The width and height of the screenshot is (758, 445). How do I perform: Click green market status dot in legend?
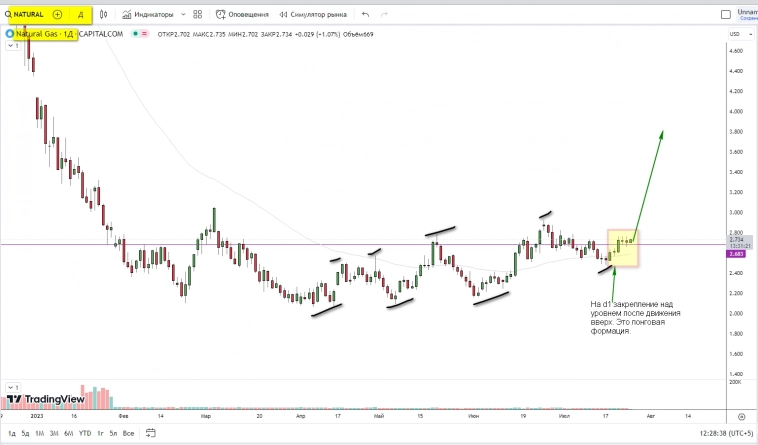[x=136, y=34]
